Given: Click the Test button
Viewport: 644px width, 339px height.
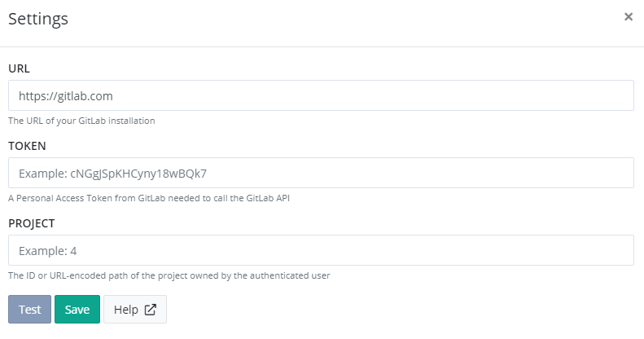Looking at the screenshot, I should (29, 310).
